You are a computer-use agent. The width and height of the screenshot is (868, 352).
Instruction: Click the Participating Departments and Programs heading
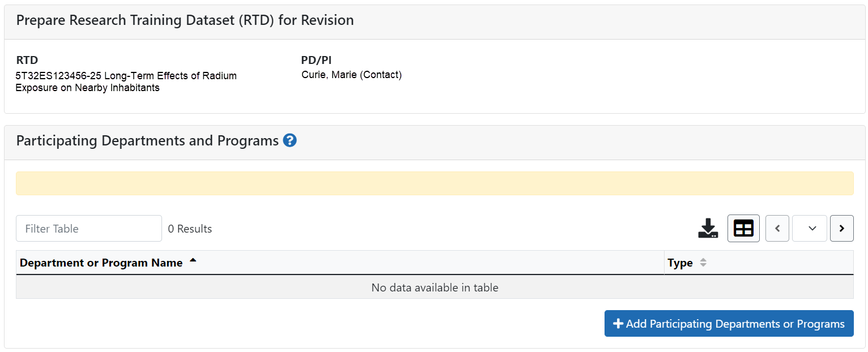tap(147, 141)
